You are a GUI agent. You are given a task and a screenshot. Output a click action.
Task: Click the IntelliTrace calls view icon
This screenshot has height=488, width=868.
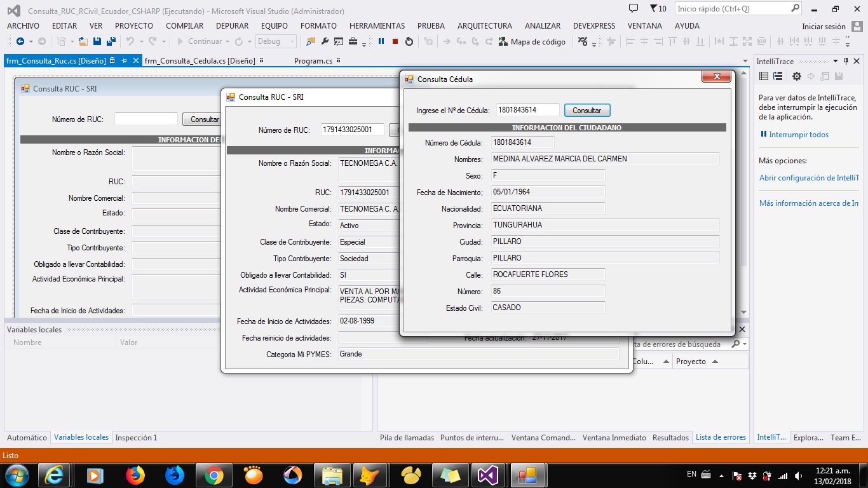click(x=777, y=76)
